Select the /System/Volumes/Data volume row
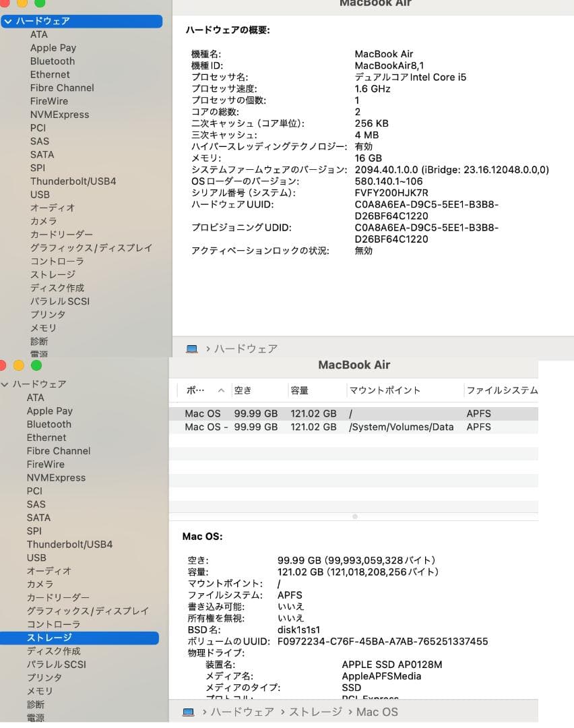Image resolution: width=574 pixels, height=728 pixels. (x=354, y=427)
